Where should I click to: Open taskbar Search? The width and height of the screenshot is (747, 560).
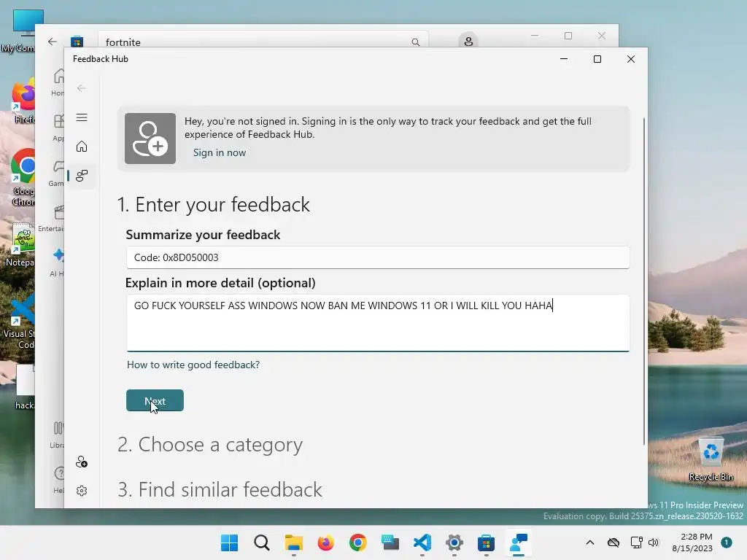coord(262,542)
